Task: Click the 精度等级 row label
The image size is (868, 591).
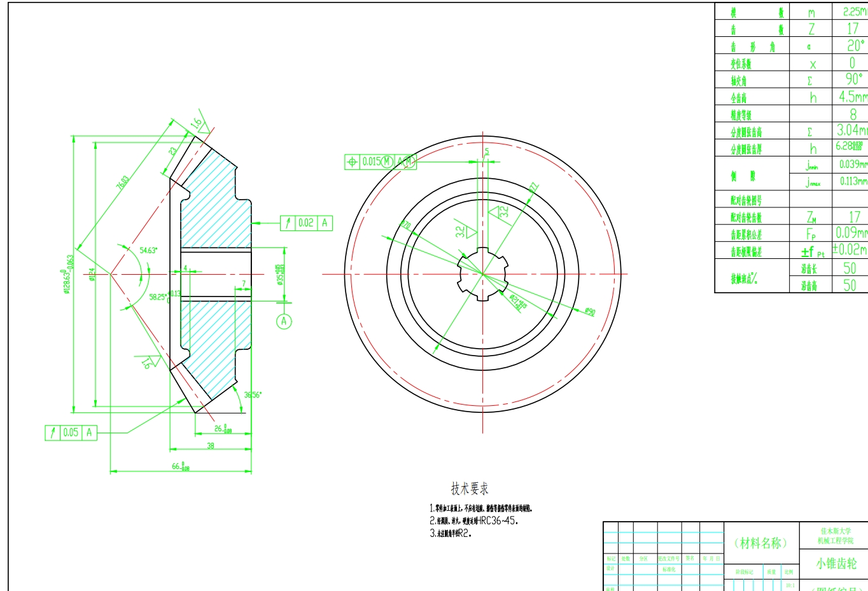Action: 741,115
